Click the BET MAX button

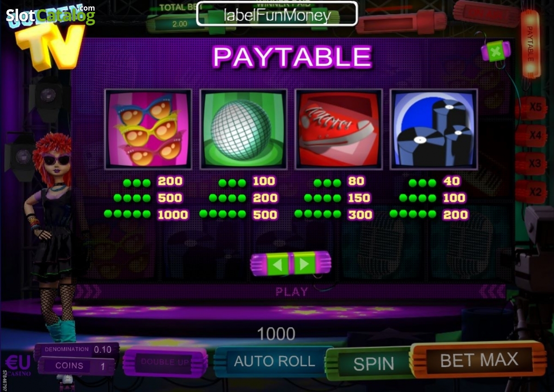[x=479, y=359]
